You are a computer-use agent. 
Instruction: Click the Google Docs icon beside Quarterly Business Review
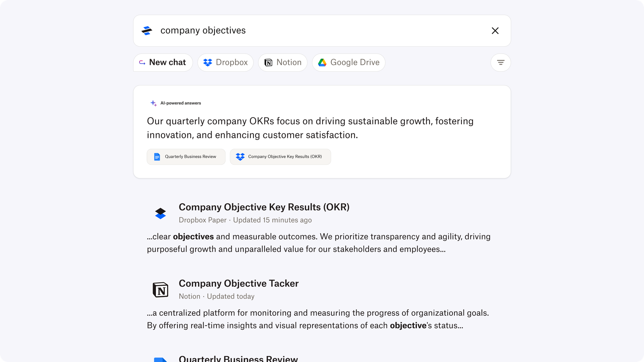click(161, 359)
